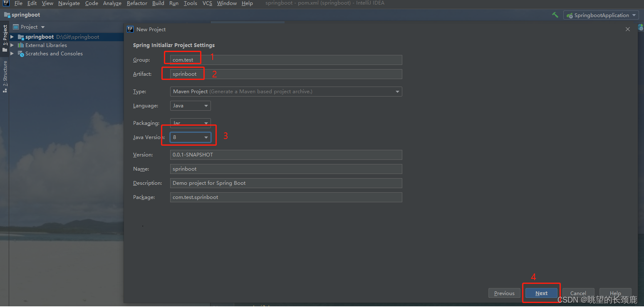The width and height of the screenshot is (644, 308).
Task: Click the Next button
Action: pos(541,293)
